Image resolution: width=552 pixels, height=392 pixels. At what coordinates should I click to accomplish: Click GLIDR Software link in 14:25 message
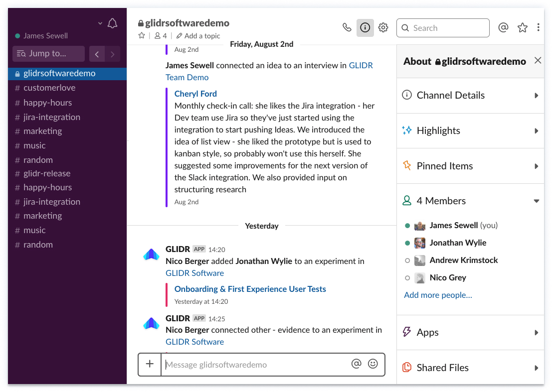coord(194,342)
